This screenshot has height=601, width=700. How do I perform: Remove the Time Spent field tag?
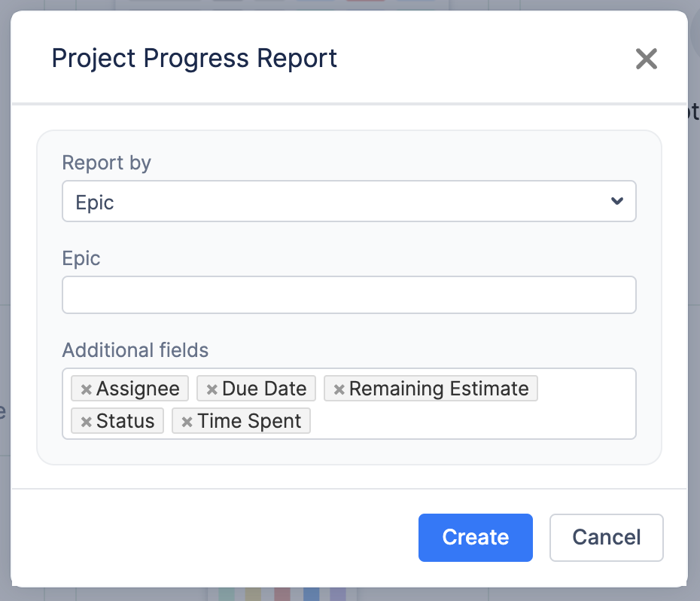187,422
